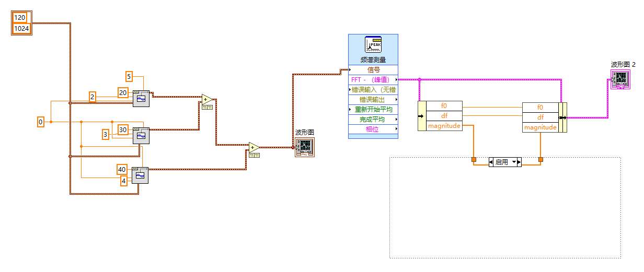The width and height of the screenshot is (644, 272).
Task: Click df element in Unbundle By Name
Action: click(444, 116)
